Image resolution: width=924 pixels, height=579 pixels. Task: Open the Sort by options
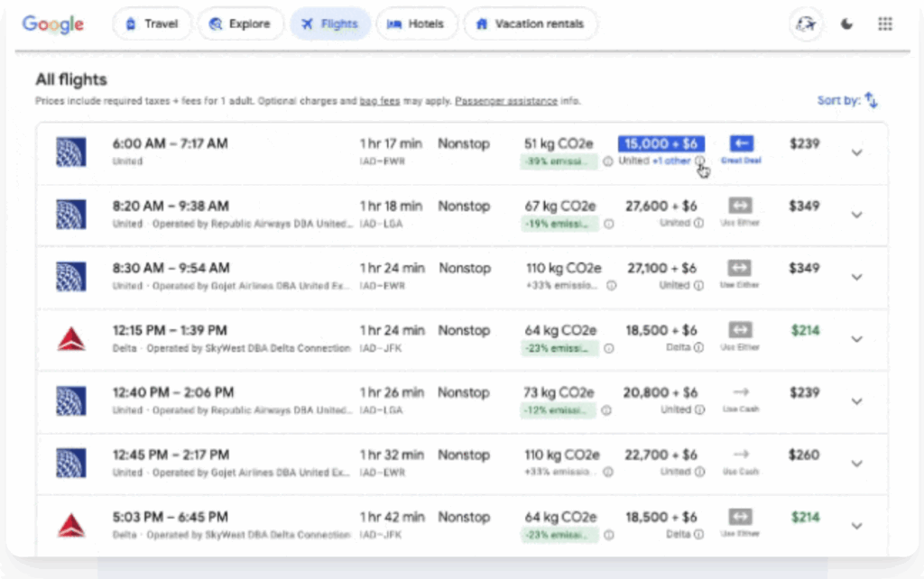click(848, 100)
